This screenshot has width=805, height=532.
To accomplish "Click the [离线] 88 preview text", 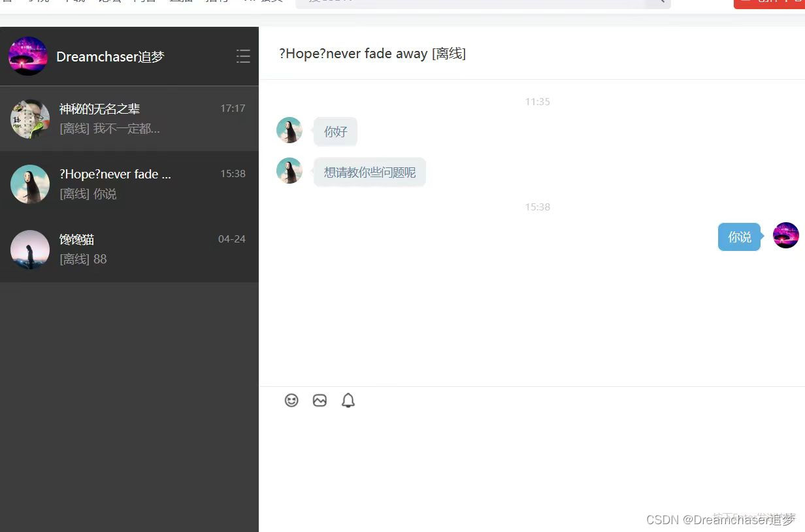I will tap(83, 259).
